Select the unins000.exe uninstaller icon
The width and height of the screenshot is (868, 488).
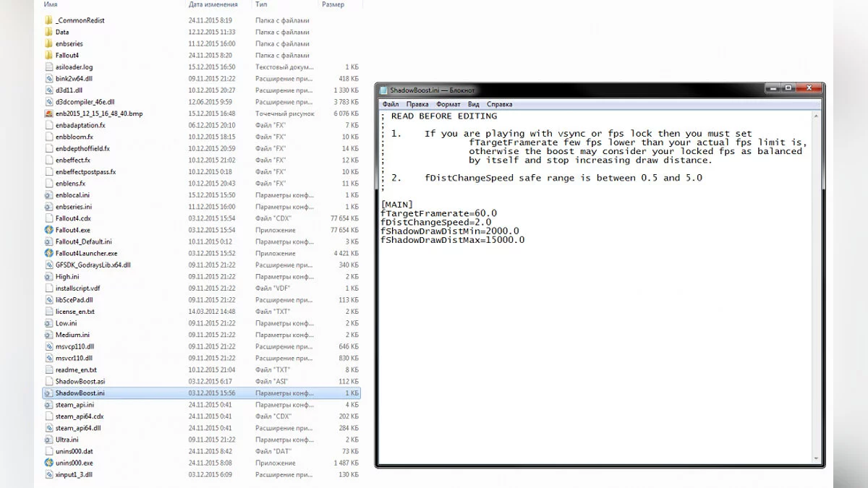click(49, 463)
